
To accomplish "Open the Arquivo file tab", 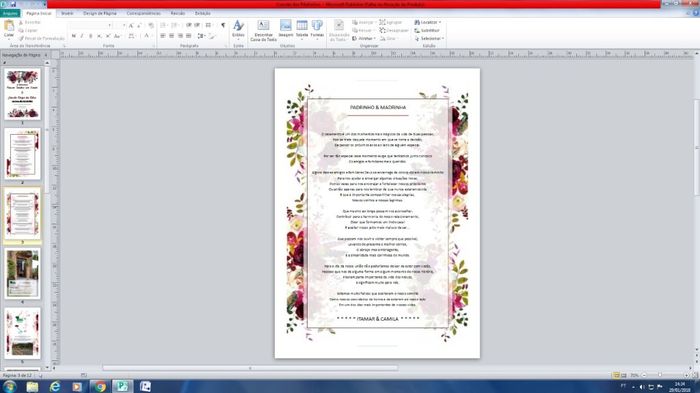I will coord(10,13).
